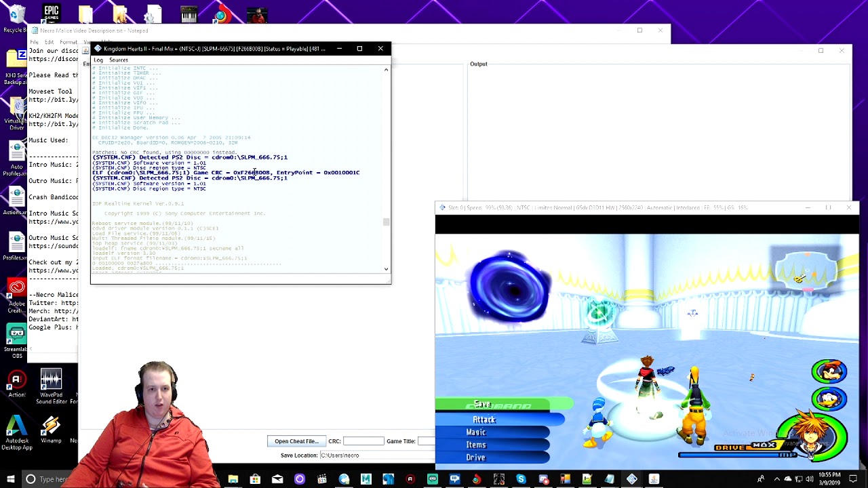Click the Output panel label
Screen dimensions: 868x488
[x=479, y=64]
